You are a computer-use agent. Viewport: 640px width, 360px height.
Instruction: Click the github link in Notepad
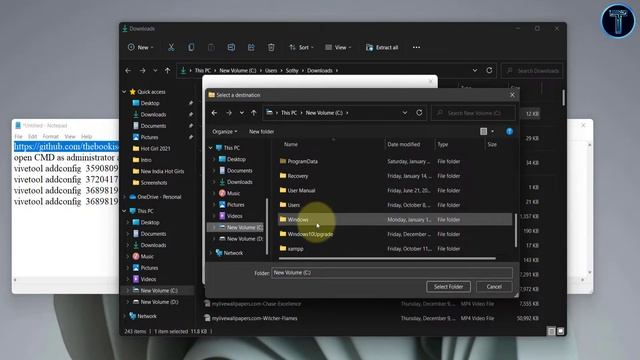pyautogui.click(x=66, y=146)
